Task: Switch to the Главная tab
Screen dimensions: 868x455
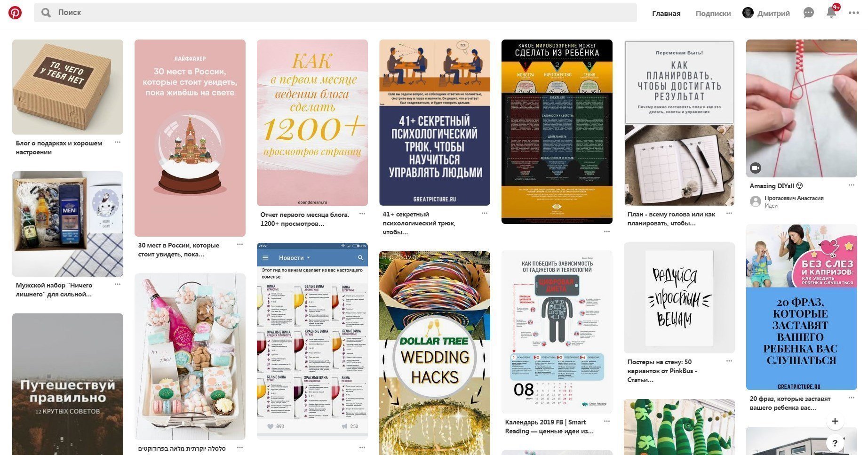Action: (x=666, y=13)
